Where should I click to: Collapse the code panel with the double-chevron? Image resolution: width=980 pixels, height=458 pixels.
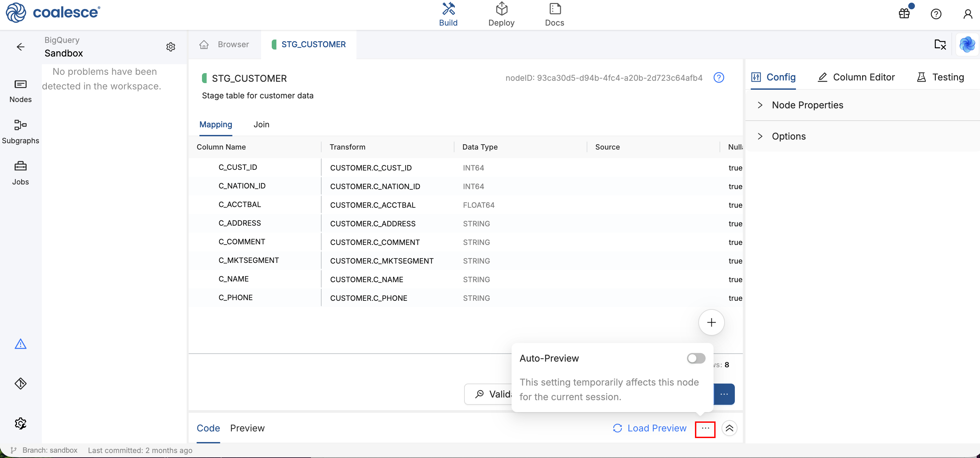click(730, 428)
